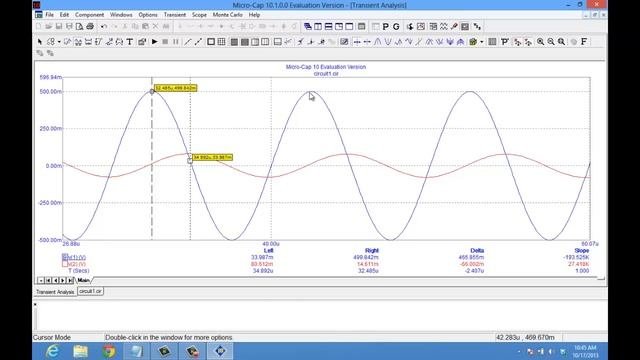Open the Transient menu
Image resolution: width=640 pixels, height=360 pixels.
[175, 15]
